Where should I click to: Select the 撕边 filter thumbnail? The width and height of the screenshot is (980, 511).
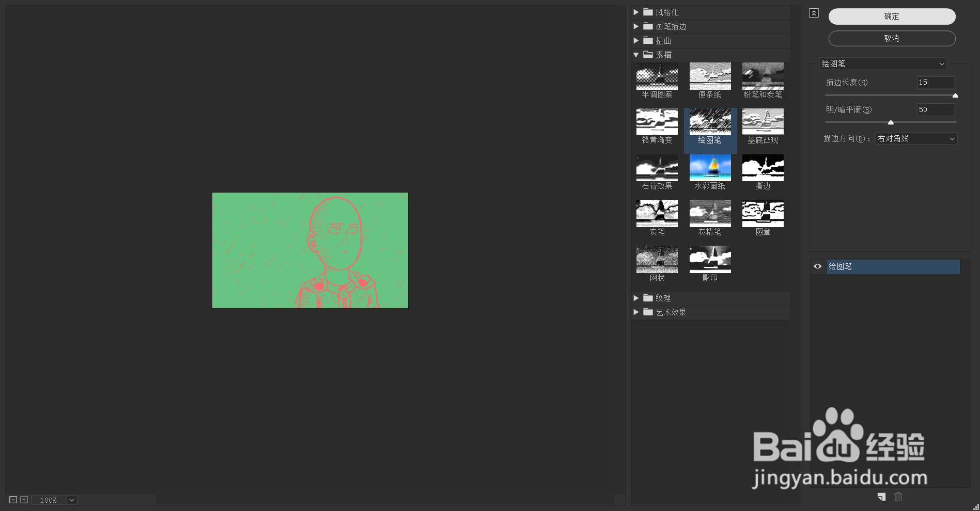(763, 168)
